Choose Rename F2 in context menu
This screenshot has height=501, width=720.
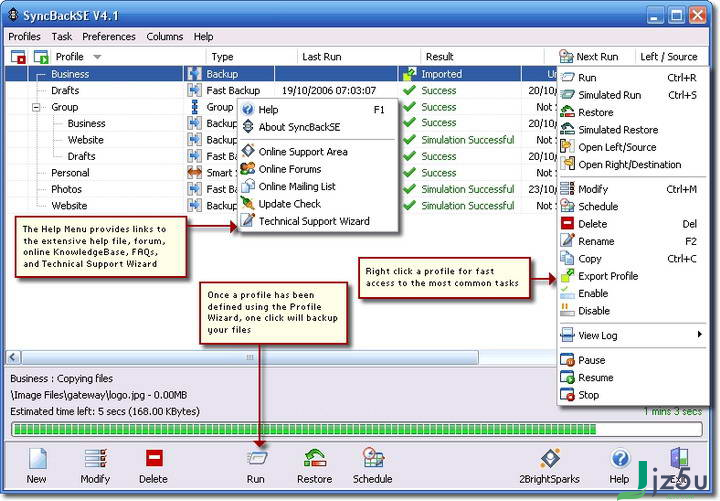632,242
